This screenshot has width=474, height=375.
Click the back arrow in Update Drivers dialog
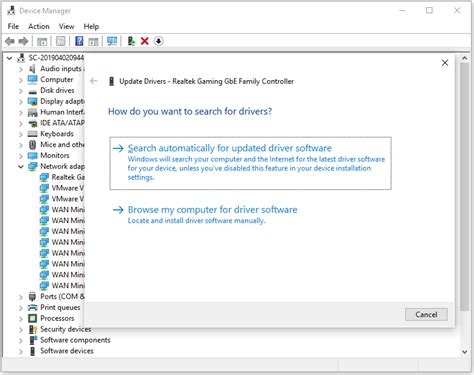point(94,81)
